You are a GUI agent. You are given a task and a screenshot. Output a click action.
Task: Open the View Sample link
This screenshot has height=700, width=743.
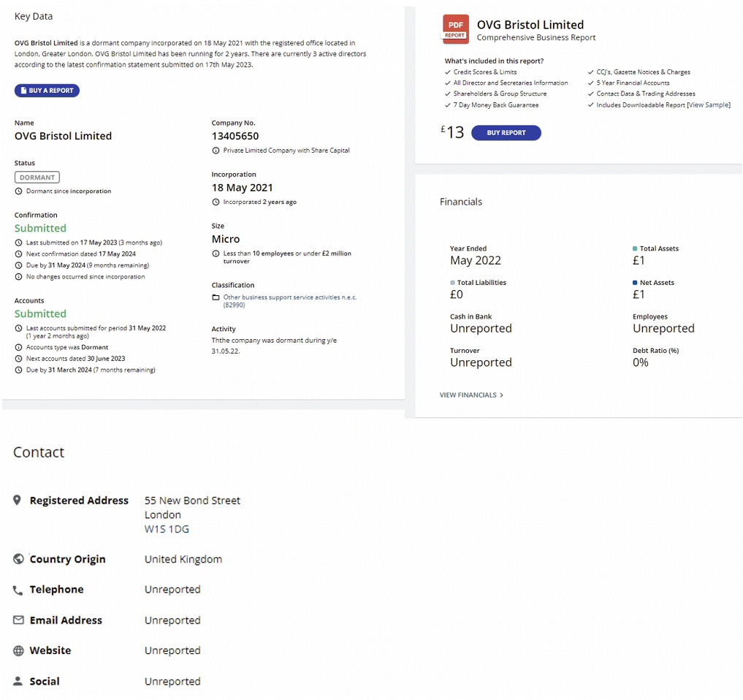point(709,104)
